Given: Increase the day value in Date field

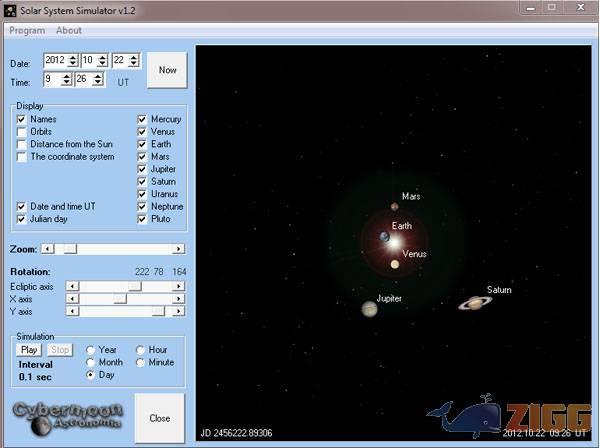Looking at the screenshot, I should tap(133, 57).
